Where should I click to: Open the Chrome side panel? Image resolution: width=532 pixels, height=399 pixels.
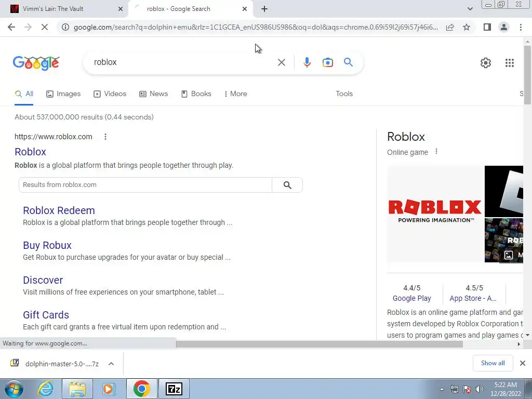click(487, 27)
